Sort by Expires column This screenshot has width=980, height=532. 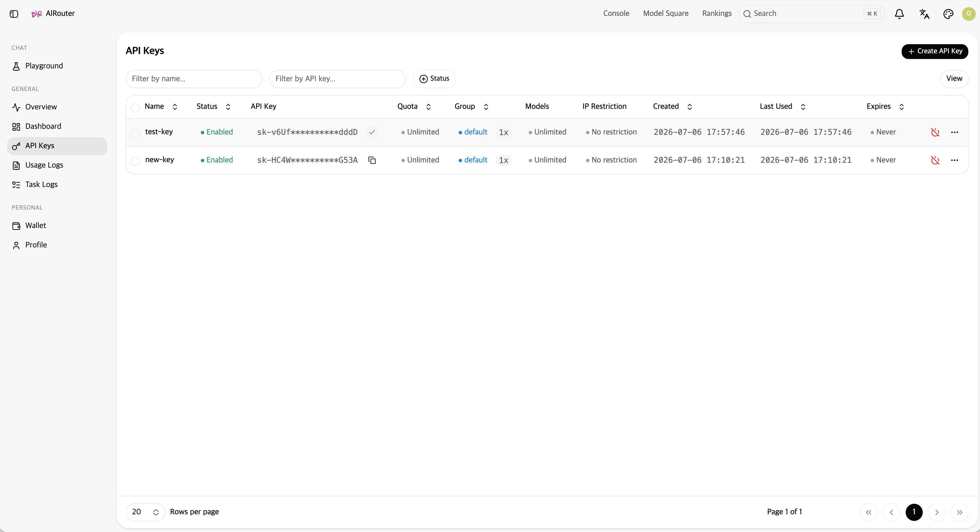coord(885,107)
